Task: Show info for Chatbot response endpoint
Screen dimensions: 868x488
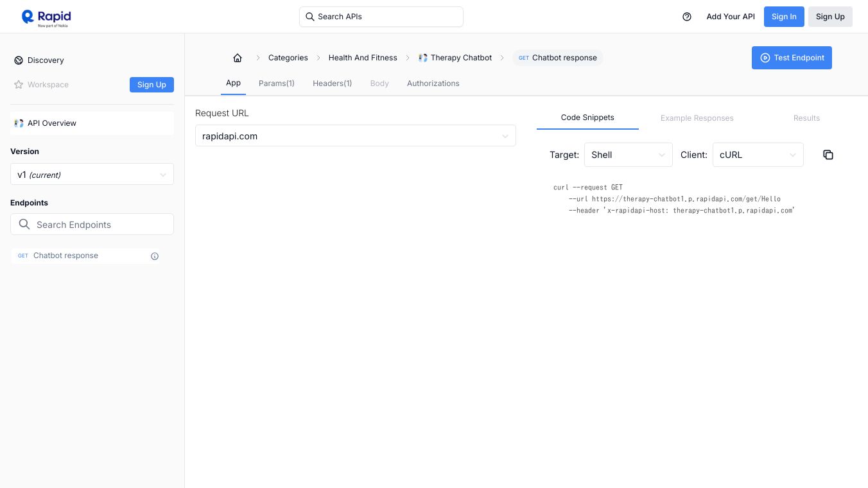Action: click(x=155, y=256)
